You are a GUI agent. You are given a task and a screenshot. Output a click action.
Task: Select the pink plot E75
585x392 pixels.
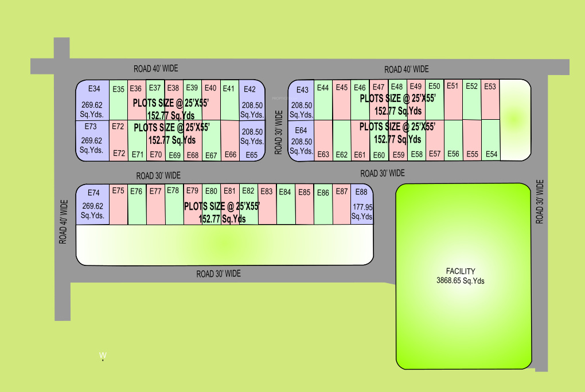coord(119,205)
